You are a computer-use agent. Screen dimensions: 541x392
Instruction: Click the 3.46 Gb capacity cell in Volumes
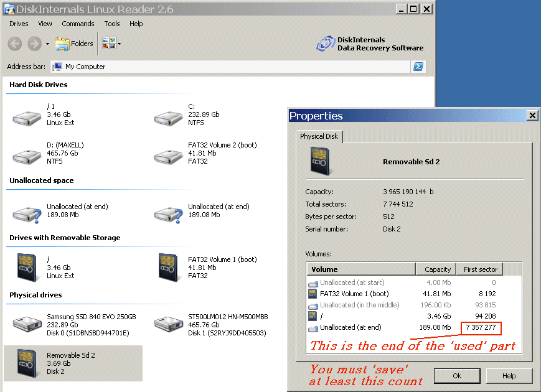(x=439, y=316)
